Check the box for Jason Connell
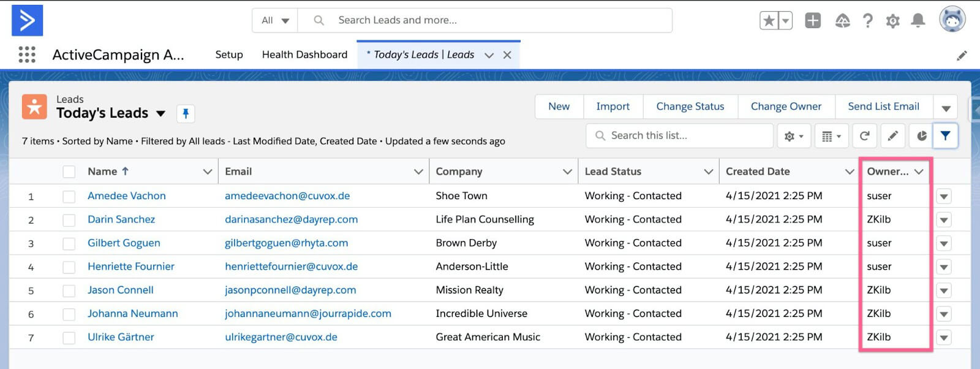Screen dimensions: 980x369 69,291
